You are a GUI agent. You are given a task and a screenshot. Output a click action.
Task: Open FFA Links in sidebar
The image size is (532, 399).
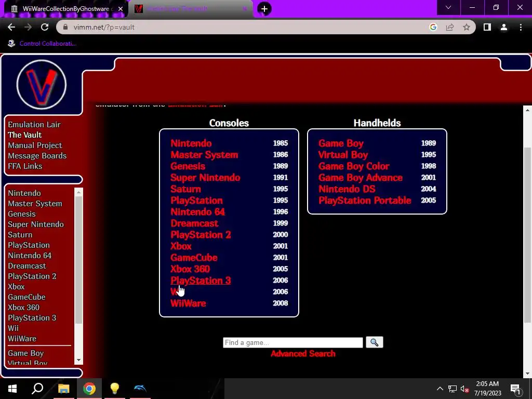click(x=25, y=166)
